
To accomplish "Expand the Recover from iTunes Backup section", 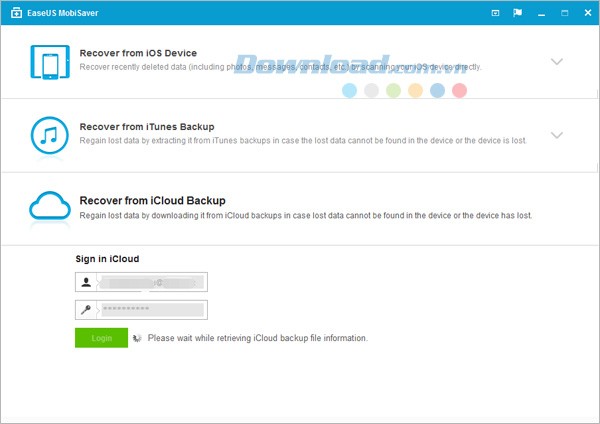I will click(x=557, y=135).
